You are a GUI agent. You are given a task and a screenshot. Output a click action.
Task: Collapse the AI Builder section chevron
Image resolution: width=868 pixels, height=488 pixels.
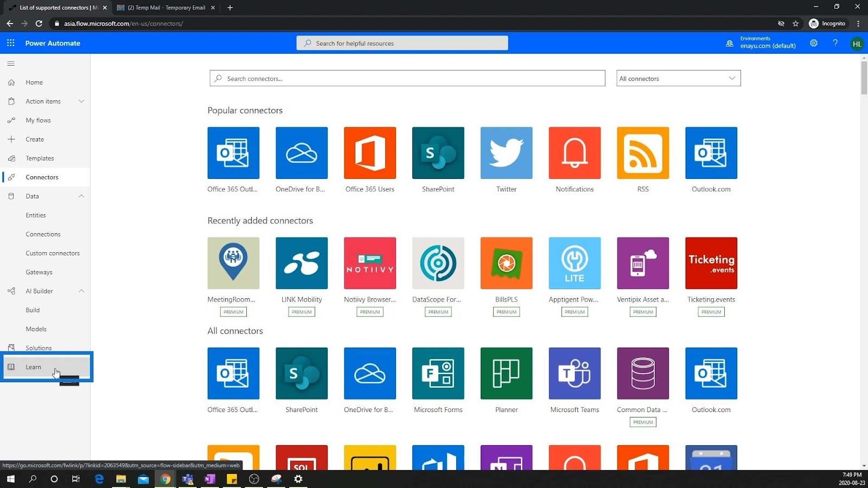tap(81, 291)
